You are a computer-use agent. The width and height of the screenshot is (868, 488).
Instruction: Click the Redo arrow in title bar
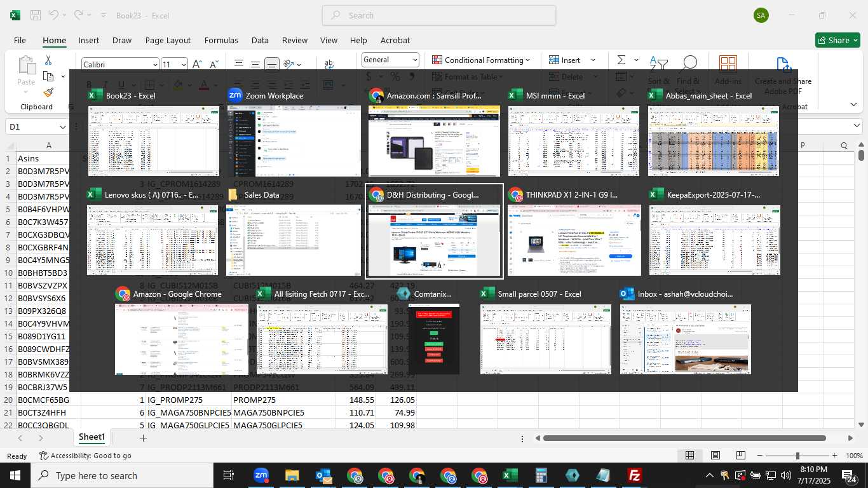[x=79, y=15]
